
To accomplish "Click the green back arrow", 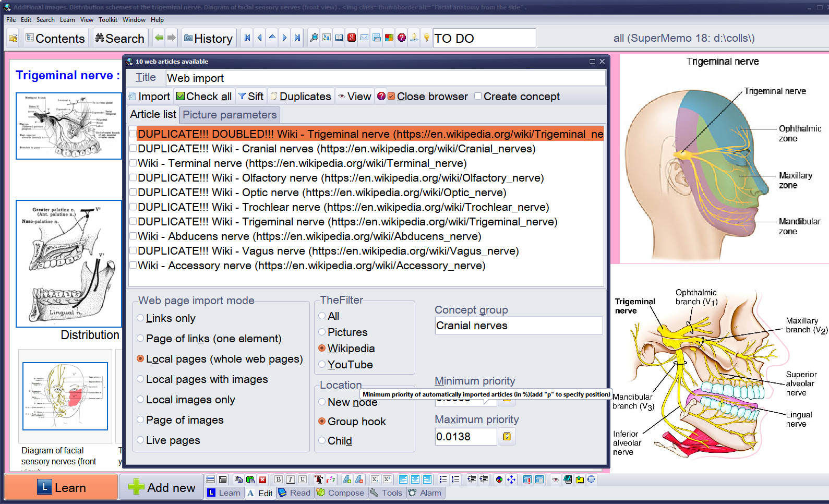I will (x=159, y=38).
